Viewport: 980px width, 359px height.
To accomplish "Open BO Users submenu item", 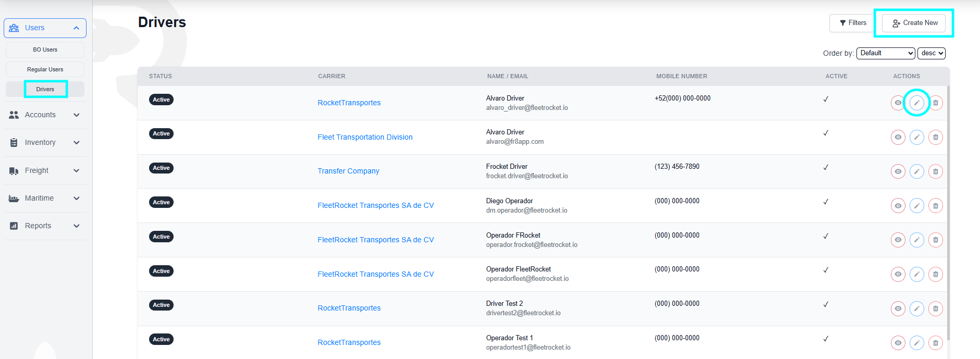I will 45,49.
